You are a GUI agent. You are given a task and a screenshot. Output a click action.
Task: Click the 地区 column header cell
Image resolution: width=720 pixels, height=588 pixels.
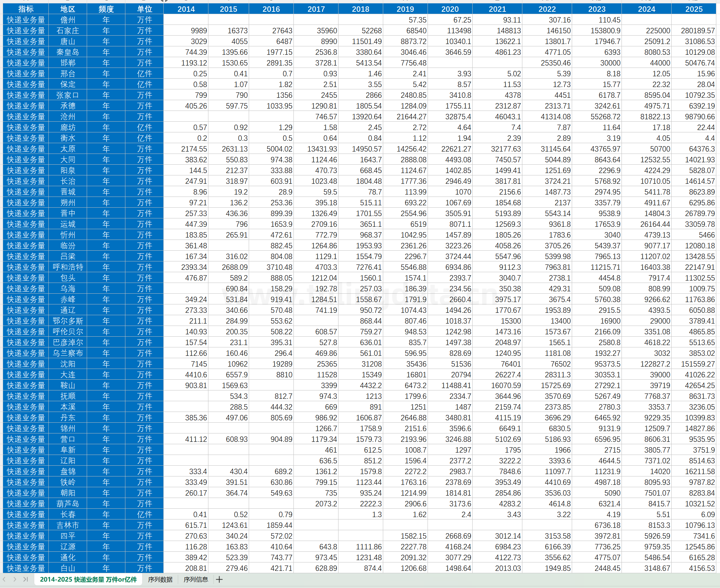pyautogui.click(x=68, y=9)
